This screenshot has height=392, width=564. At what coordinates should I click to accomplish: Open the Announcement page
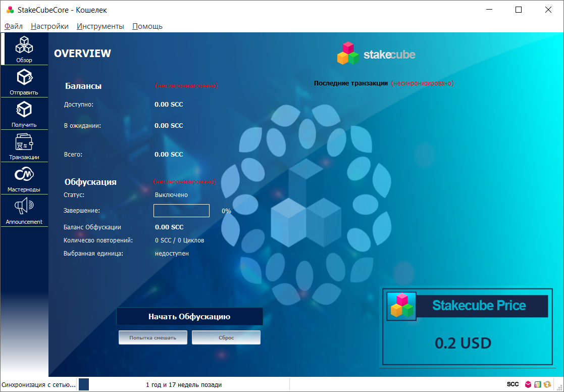coord(24,211)
